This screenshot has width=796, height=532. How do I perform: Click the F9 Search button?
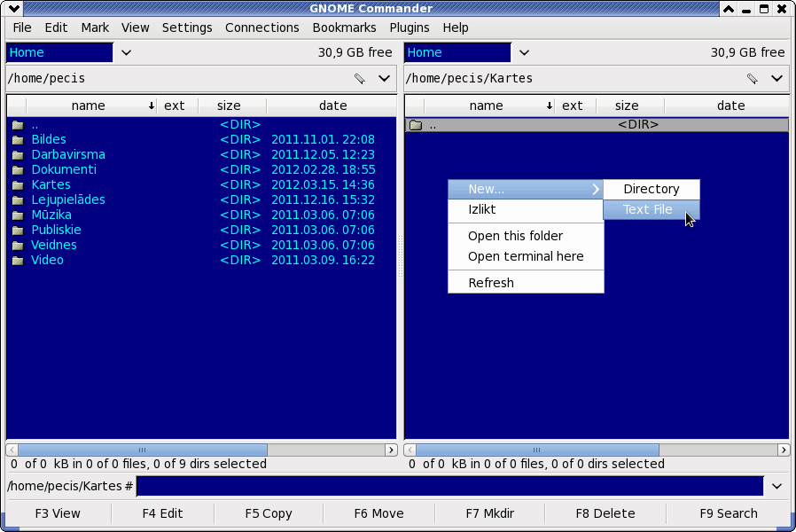click(x=729, y=513)
